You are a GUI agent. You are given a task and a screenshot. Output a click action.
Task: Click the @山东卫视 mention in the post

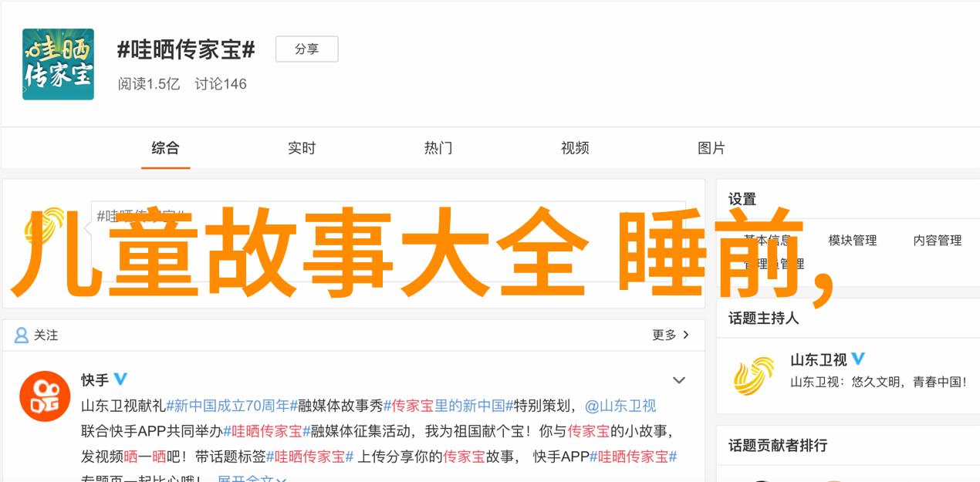(x=620, y=406)
